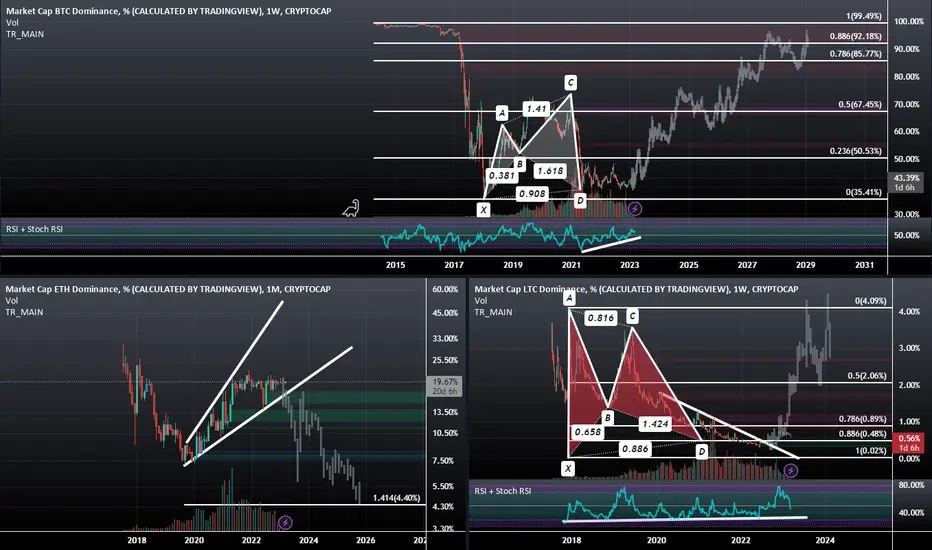The image size is (932, 550).
Task: Click the 0.886(0.48%) Fibonacci label in LTC chart
Action: click(863, 433)
